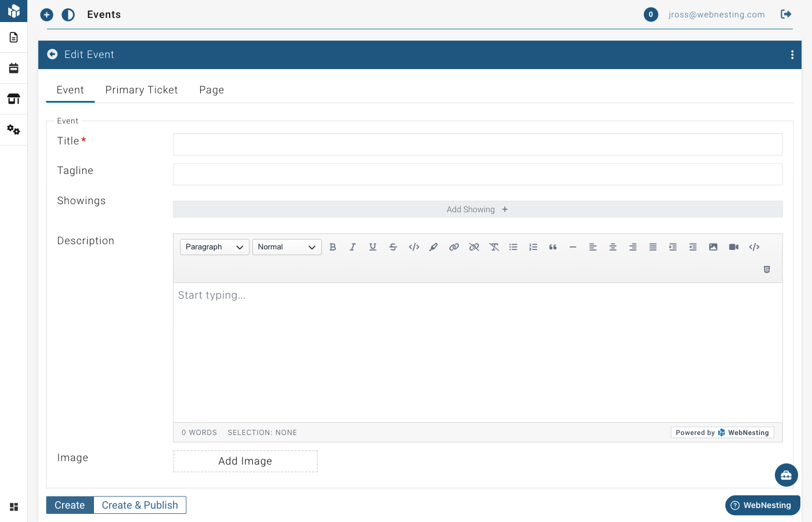
Task: Open the Paragraph style dropdown
Action: pos(214,246)
